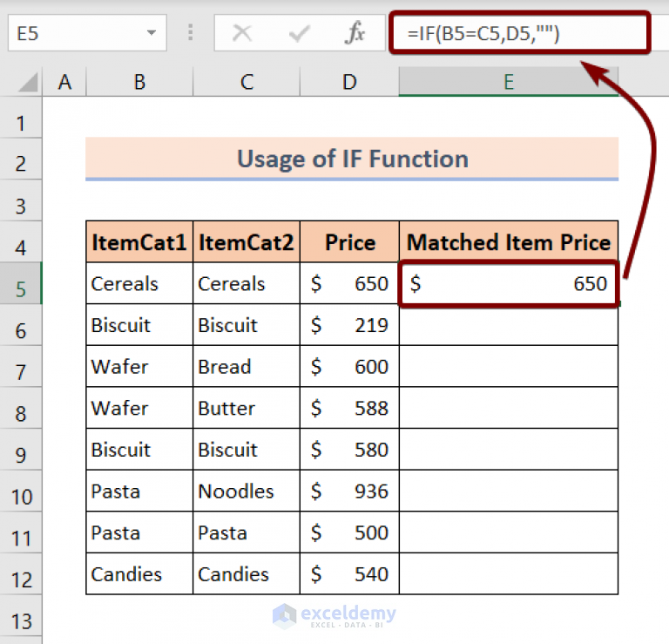The image size is (669, 644).
Task: Select the price cell $ 219
Action: pyautogui.click(x=350, y=325)
